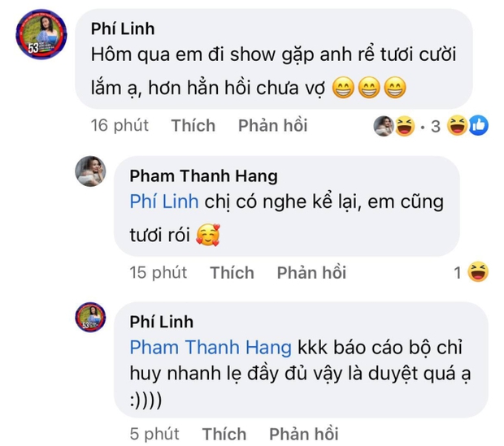Screen dimensions: 504x446
Task: Open Phí Linh name on top comment
Action: pyautogui.click(x=123, y=29)
